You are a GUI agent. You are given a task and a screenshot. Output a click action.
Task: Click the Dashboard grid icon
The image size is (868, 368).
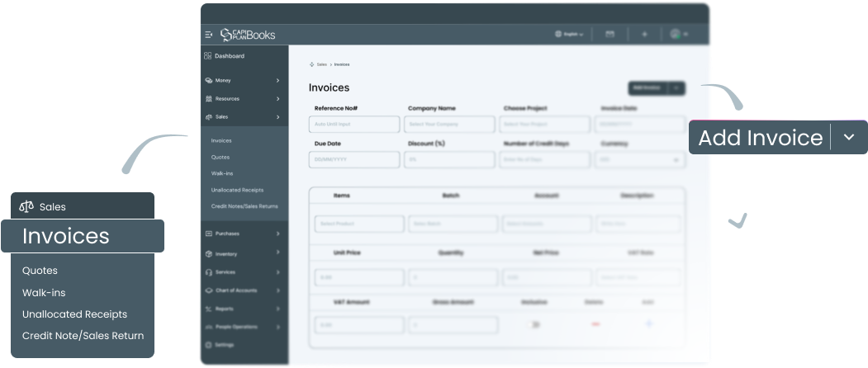click(208, 56)
